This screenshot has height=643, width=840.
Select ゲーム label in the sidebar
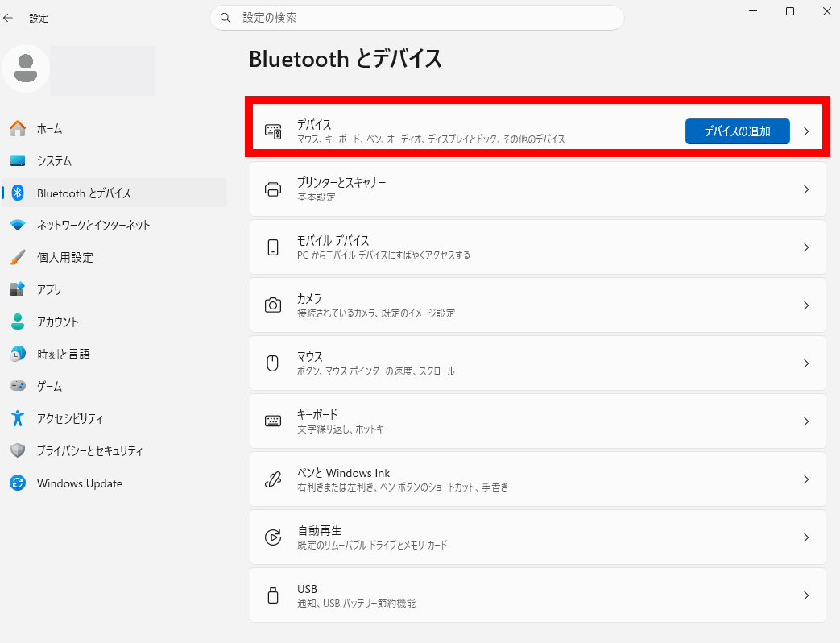(49, 386)
